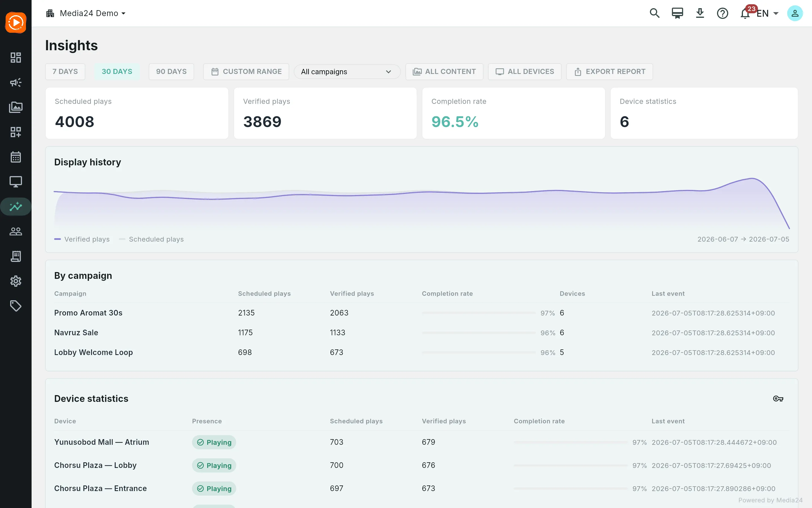
Task: Click the download icon in header
Action: [700, 13]
